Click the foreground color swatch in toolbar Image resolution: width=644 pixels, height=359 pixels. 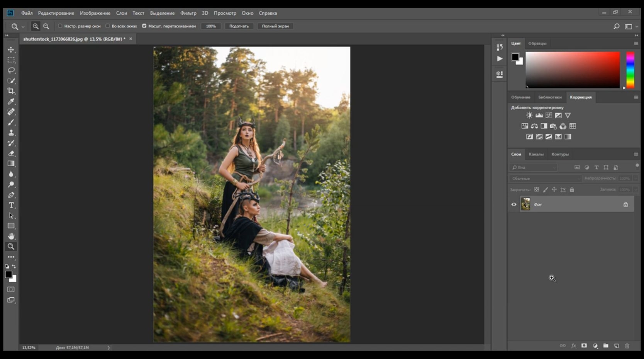pos(8,274)
